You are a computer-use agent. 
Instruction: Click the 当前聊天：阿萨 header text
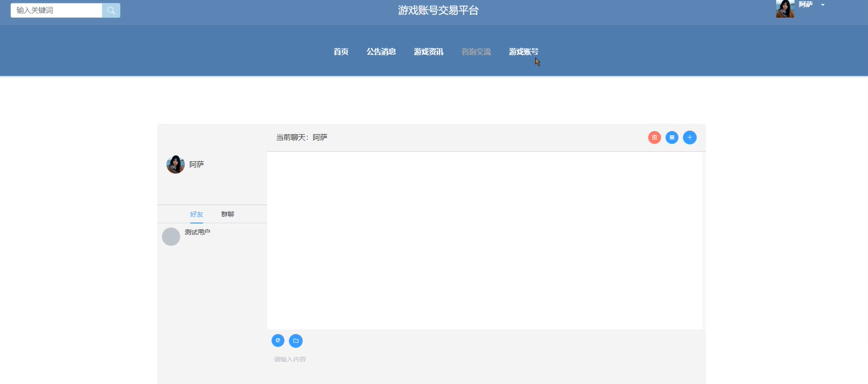(x=302, y=137)
